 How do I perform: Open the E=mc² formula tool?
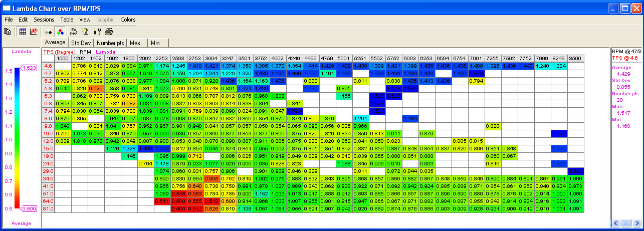point(74,32)
